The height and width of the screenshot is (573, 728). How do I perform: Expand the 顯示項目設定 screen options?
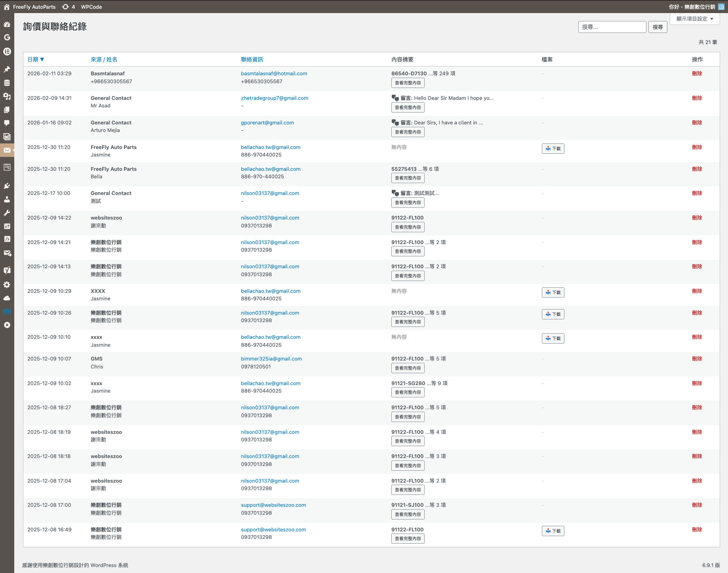point(695,19)
